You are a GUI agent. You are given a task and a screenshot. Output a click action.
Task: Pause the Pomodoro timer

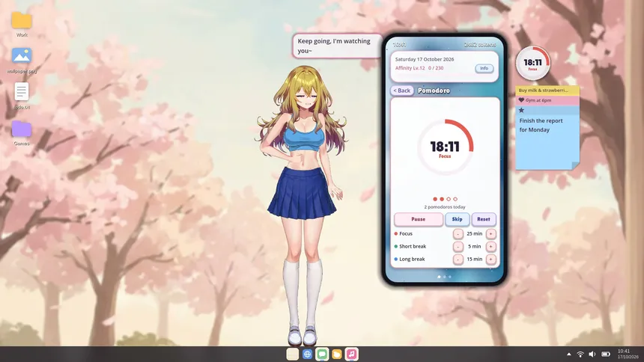click(419, 219)
